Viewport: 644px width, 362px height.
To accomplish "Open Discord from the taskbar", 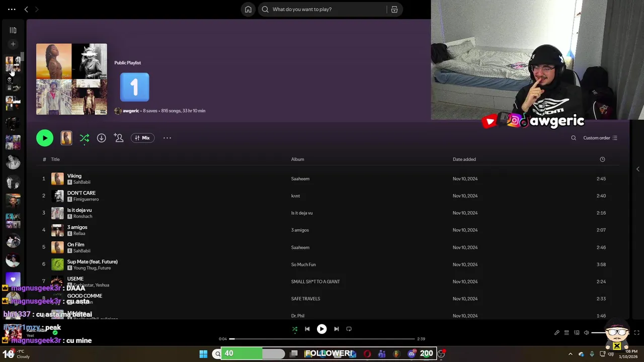I will [412, 354].
